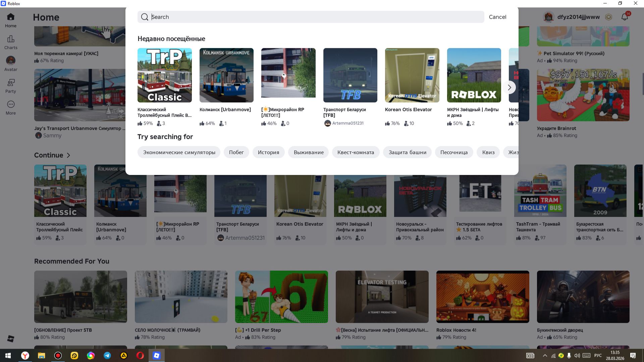Select the Квиз search suggestion
The width and height of the screenshot is (644, 362).
pyautogui.click(x=488, y=152)
